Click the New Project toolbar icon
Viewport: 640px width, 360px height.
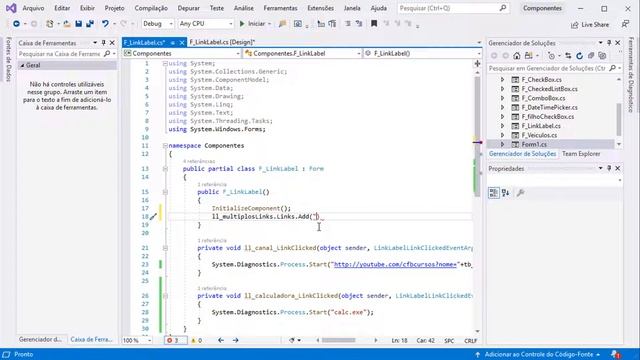coord(50,24)
